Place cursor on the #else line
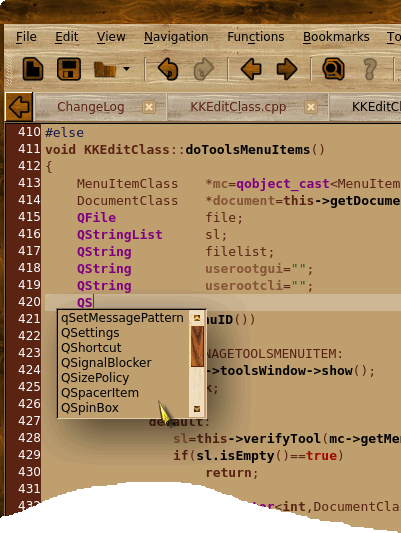 (x=65, y=133)
